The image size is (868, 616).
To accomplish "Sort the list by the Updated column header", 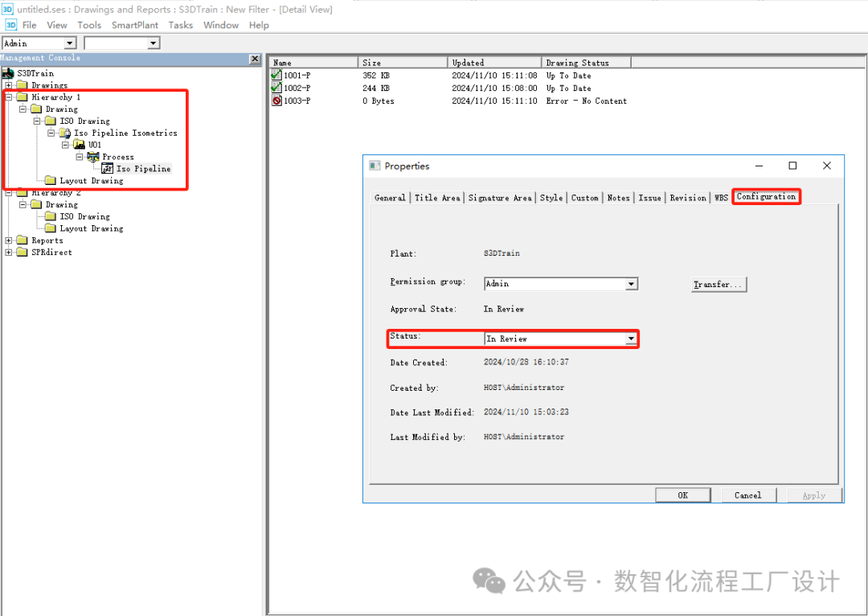I will (x=495, y=63).
